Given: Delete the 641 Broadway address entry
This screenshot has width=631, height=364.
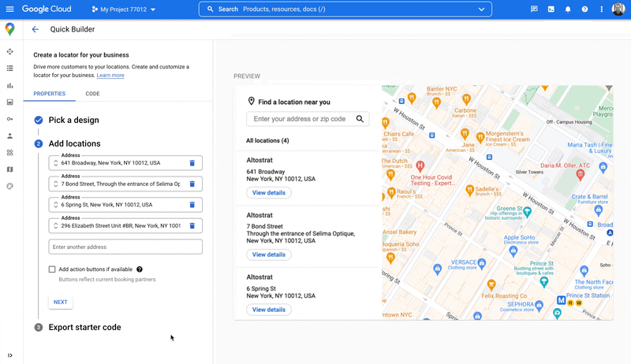Looking at the screenshot, I should [x=192, y=163].
